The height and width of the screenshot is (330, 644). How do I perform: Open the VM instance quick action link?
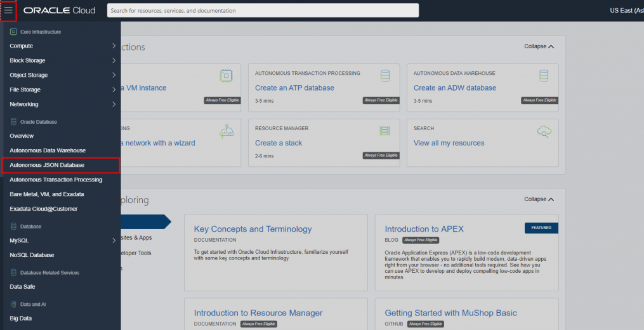click(x=143, y=88)
